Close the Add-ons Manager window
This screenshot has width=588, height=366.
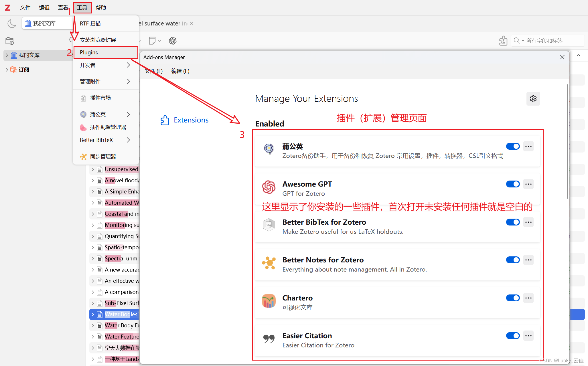click(x=562, y=57)
